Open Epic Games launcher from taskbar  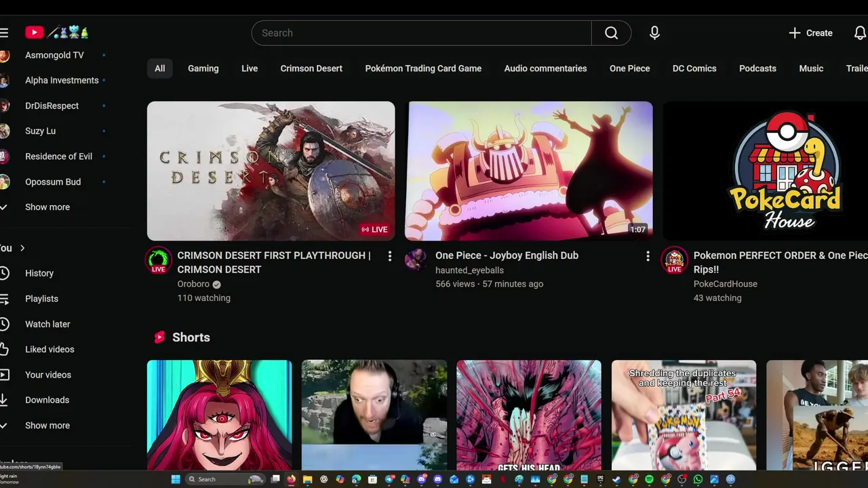click(600, 479)
